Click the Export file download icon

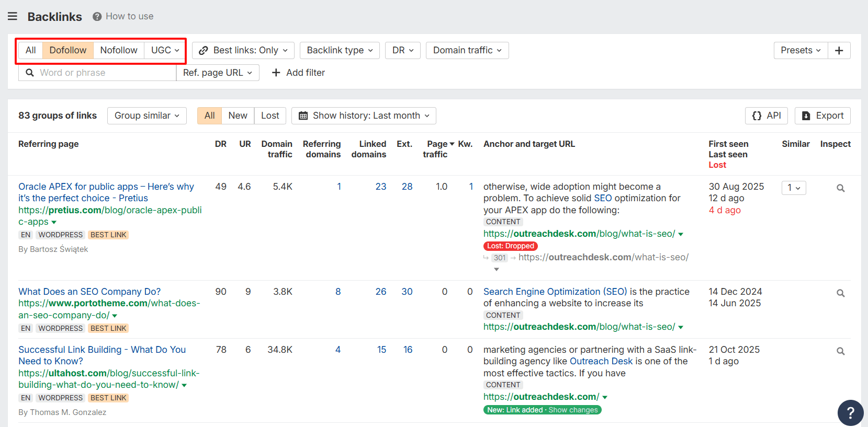[x=806, y=116]
